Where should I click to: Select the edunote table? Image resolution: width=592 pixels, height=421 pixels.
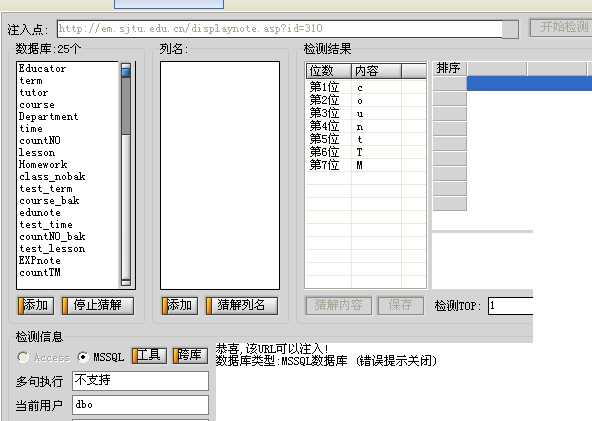40,213
